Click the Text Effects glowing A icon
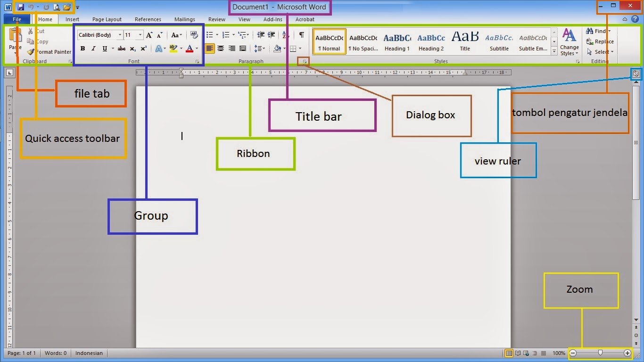 [158, 49]
